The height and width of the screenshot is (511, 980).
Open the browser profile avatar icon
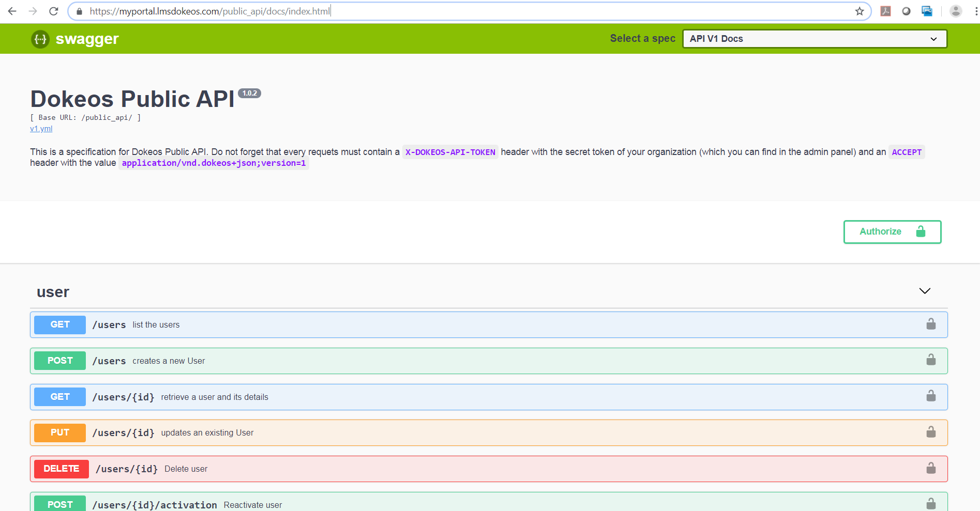pyautogui.click(x=956, y=11)
